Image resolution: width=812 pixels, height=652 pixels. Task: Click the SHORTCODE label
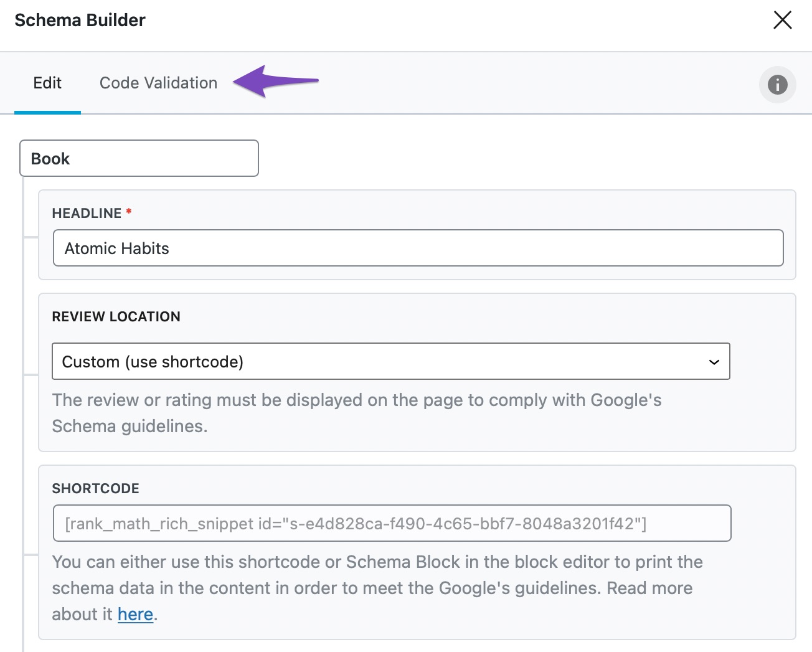95,488
